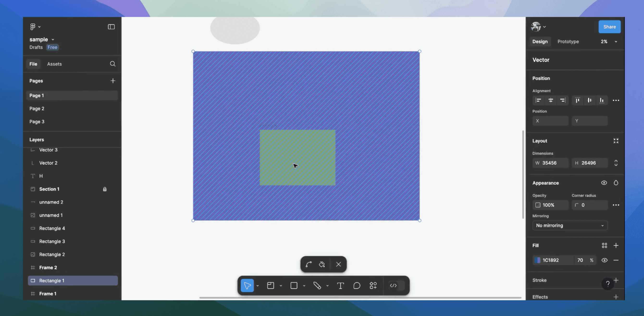Select the Text tool
644x316 pixels.
click(x=340, y=285)
